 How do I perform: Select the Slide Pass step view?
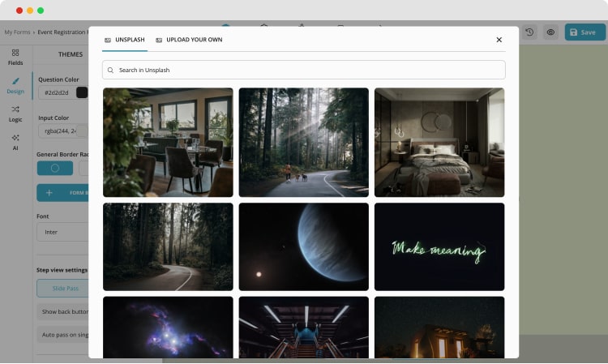[62, 289]
